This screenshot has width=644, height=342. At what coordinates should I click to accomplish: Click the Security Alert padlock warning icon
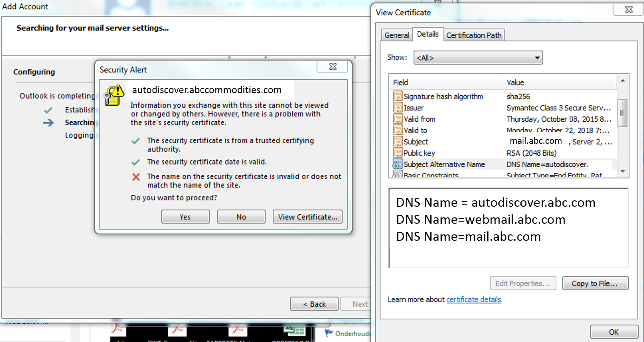[113, 95]
